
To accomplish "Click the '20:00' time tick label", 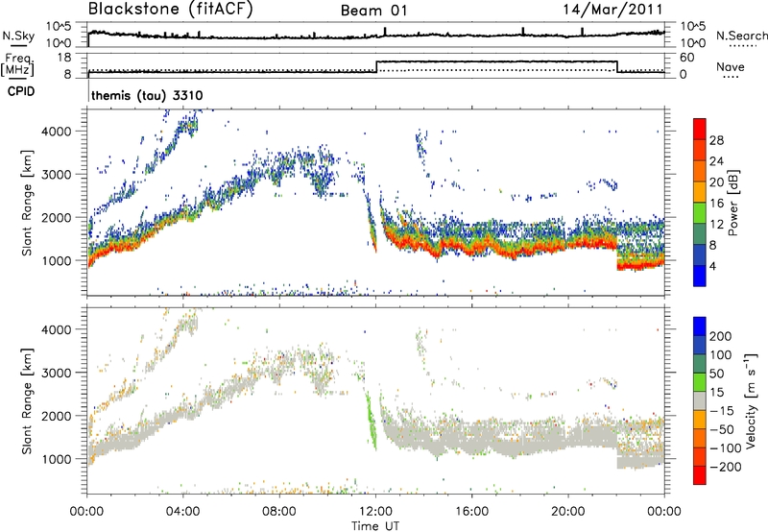I will [568, 512].
